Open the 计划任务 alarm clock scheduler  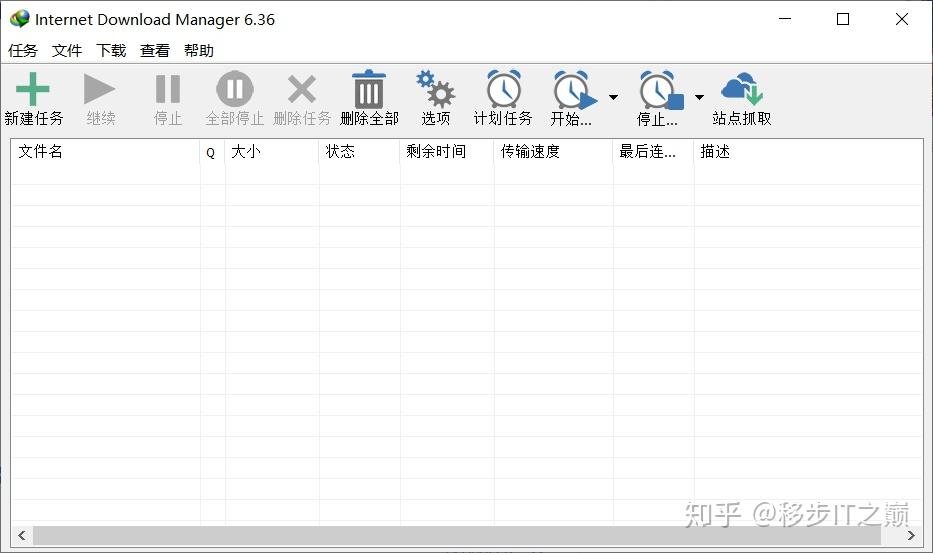coord(503,89)
